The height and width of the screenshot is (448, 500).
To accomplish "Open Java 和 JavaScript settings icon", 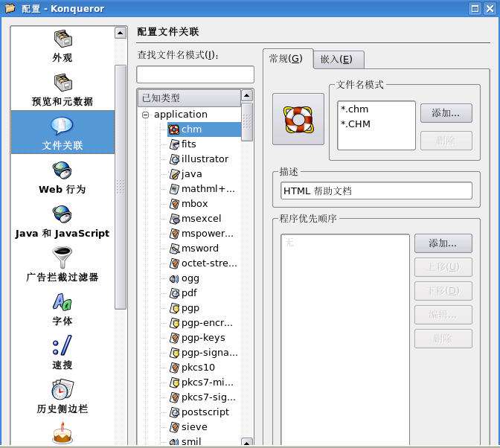I will [x=62, y=214].
